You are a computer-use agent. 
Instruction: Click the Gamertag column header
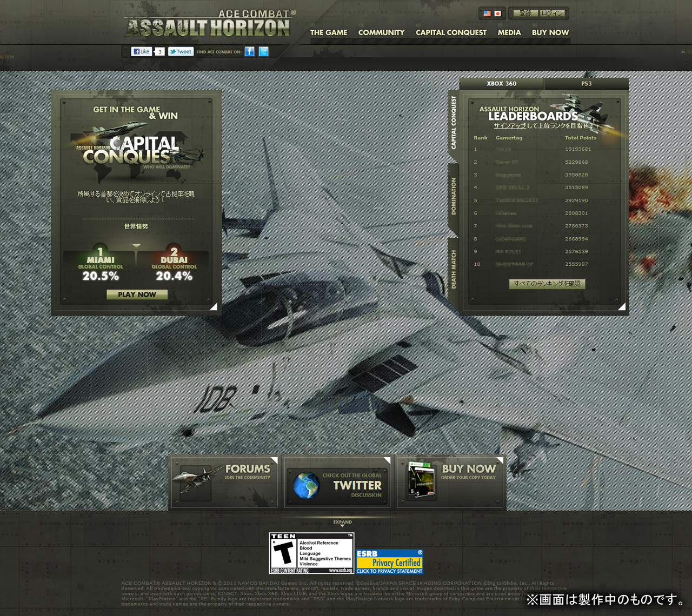pyautogui.click(x=509, y=138)
